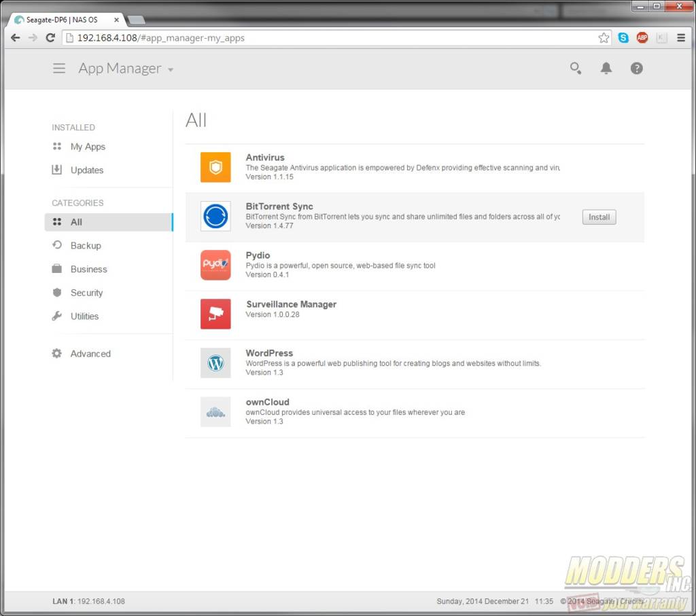The image size is (696, 616).
Task: Close the Seagate-DP6 browser tab
Action: point(116,20)
